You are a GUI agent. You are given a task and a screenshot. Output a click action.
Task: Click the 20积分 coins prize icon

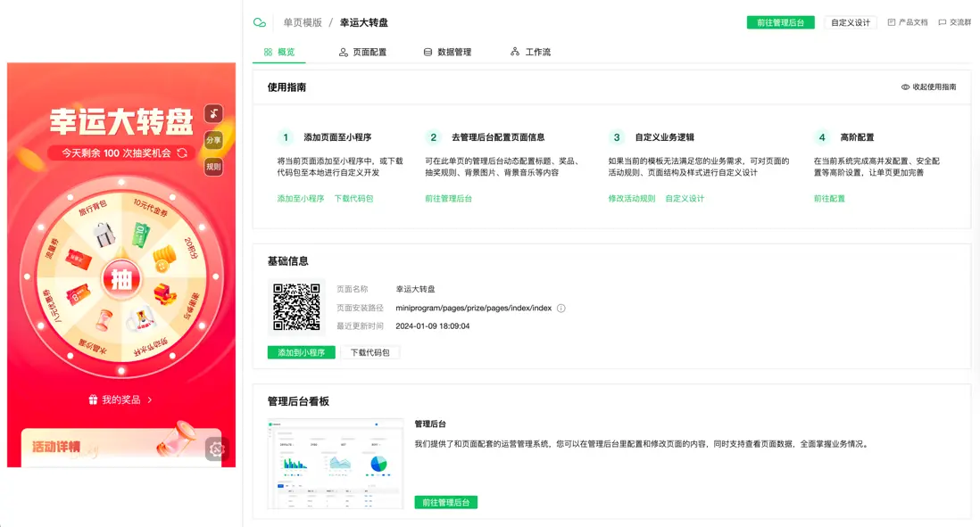click(163, 259)
